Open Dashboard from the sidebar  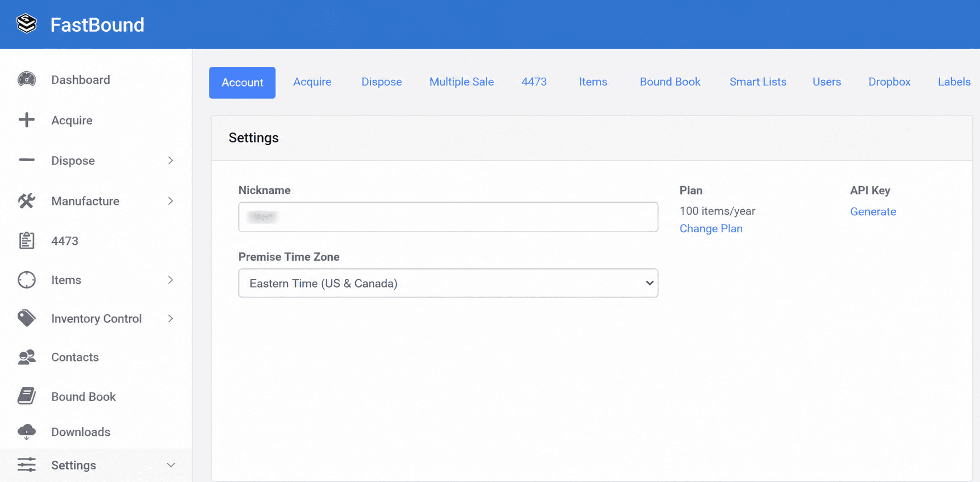coord(81,79)
